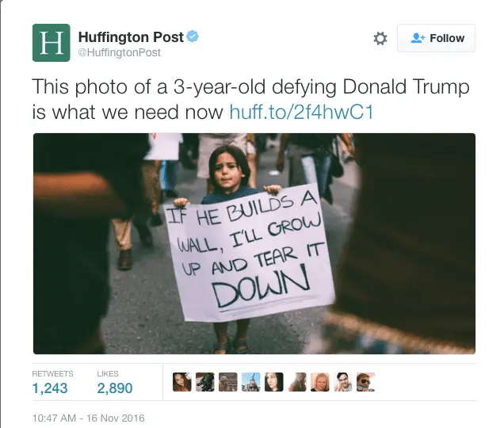Open the Huffington Post green H avatar
The image size is (504, 428).
pyautogui.click(x=51, y=43)
